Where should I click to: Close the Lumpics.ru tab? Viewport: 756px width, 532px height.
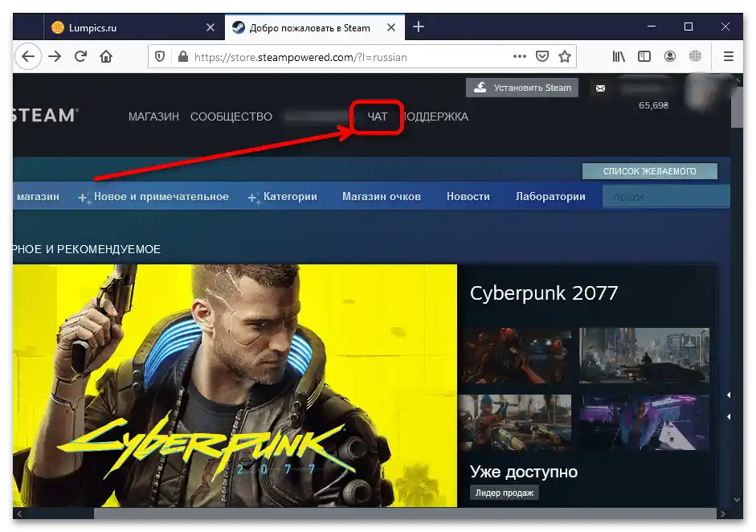210,27
